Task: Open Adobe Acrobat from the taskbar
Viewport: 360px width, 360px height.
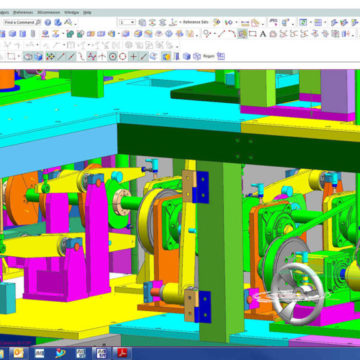Action: (x=122, y=353)
